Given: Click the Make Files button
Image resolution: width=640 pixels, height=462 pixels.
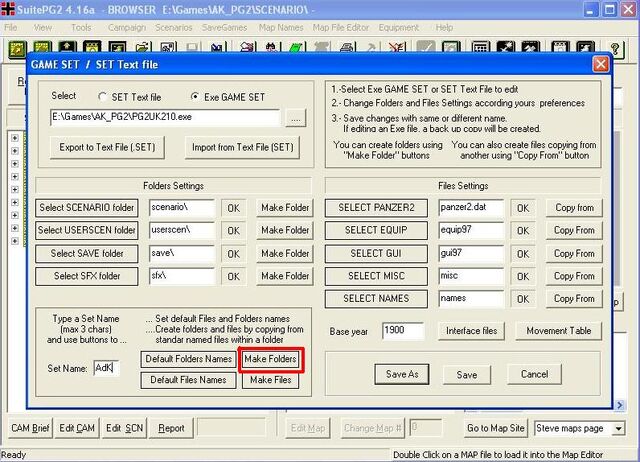Looking at the screenshot, I should click(x=271, y=380).
